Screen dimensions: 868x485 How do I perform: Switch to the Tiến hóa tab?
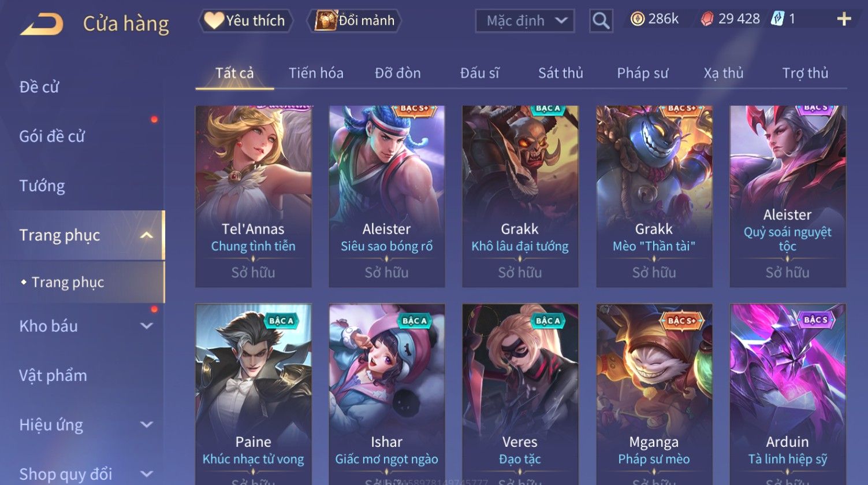click(316, 73)
